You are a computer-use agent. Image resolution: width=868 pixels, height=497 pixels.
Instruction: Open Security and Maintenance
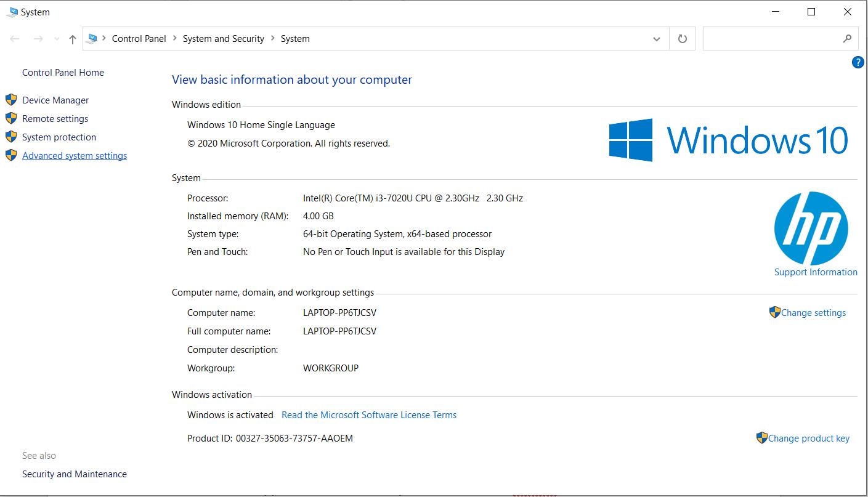[75, 474]
